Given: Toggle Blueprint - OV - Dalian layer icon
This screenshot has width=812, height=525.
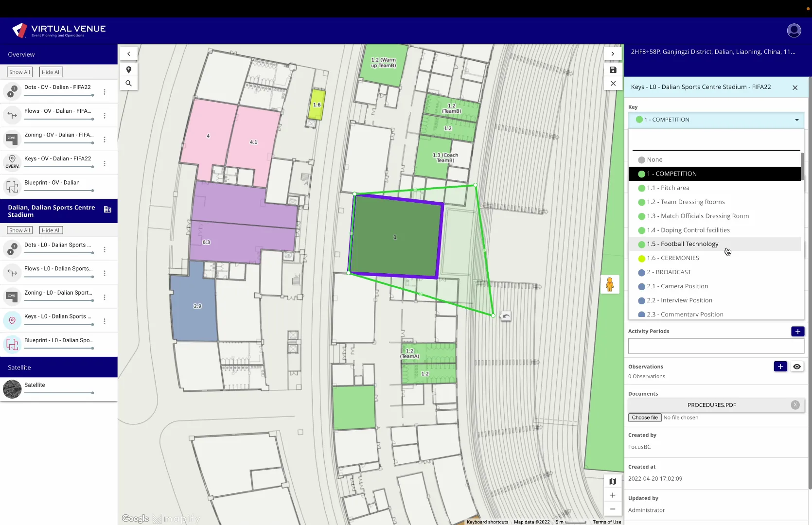Looking at the screenshot, I should point(12,187).
